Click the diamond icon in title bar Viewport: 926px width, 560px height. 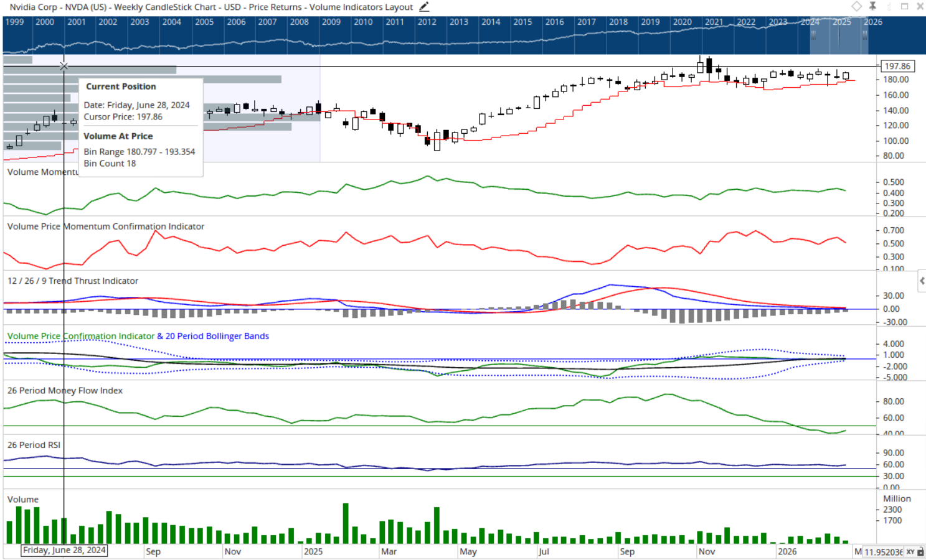tap(857, 6)
